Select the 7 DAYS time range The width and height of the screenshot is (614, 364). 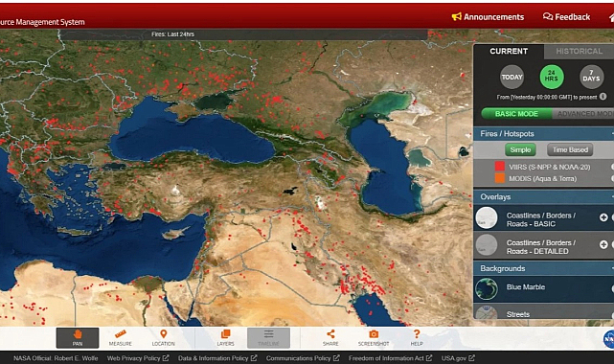pos(591,76)
